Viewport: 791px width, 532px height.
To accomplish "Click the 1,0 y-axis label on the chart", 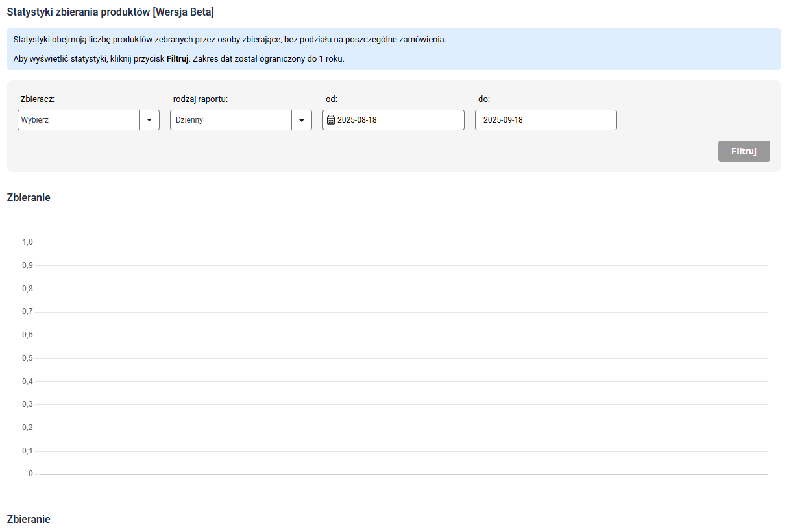I will (x=27, y=242).
